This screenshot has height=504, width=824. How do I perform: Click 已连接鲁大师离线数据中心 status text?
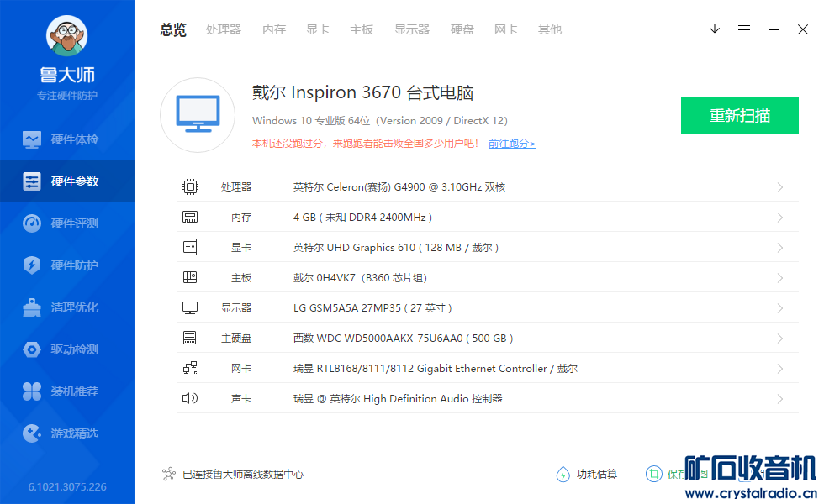(243, 474)
